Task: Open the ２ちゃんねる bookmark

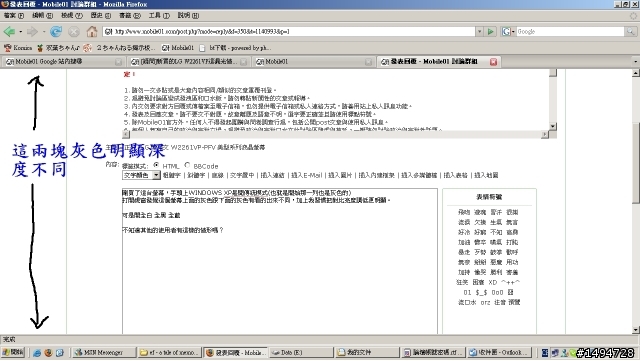Action: 120,48
